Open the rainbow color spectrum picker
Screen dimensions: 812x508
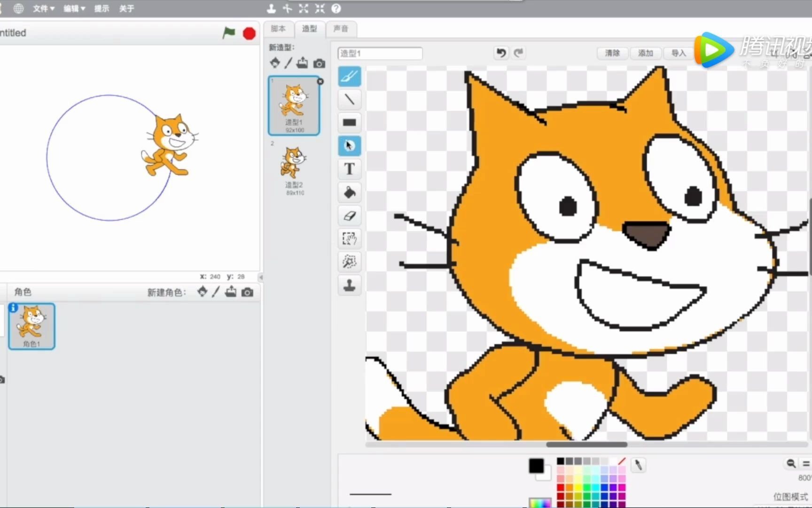[540, 502]
